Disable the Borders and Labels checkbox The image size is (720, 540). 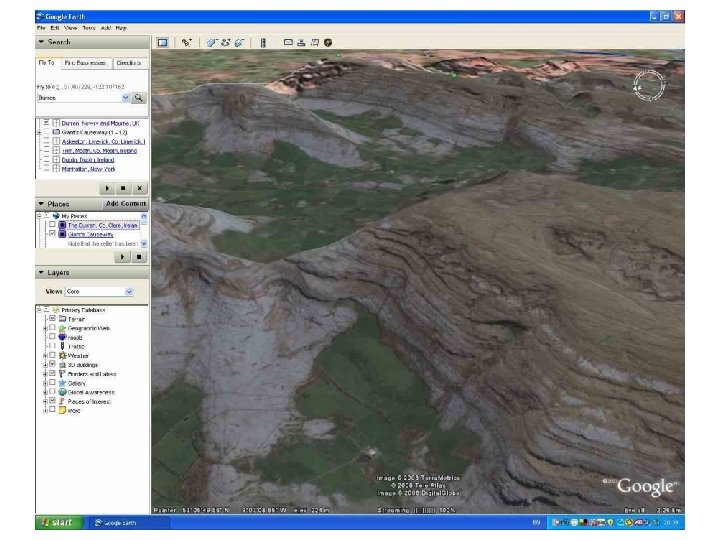(52, 373)
